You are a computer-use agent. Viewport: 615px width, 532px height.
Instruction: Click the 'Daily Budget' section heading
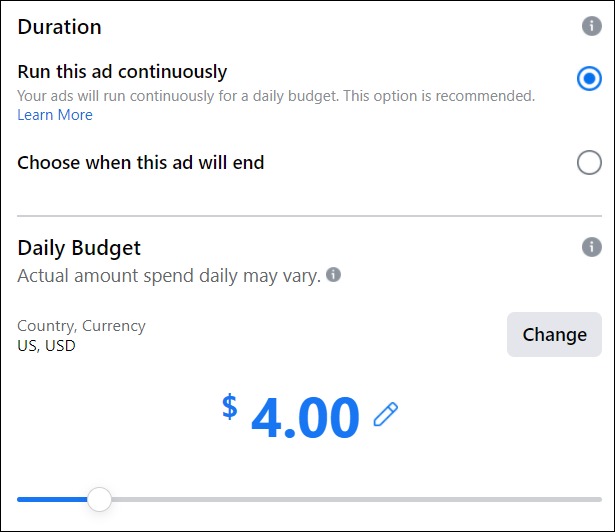click(79, 248)
